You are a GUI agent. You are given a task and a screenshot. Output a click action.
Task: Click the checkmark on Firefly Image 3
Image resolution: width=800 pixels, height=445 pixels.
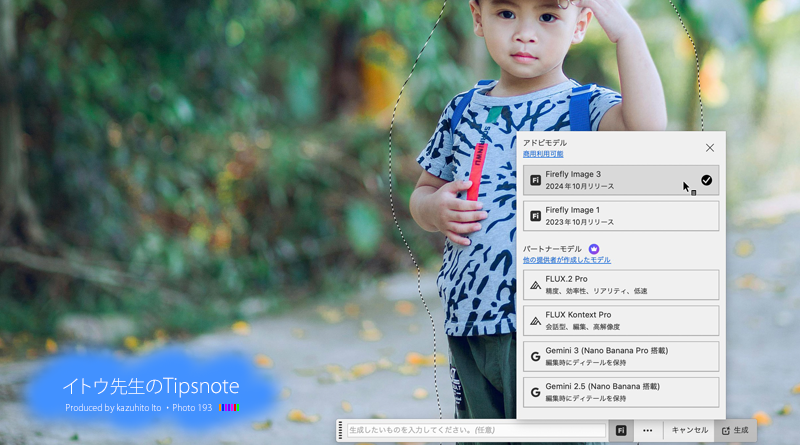click(706, 180)
